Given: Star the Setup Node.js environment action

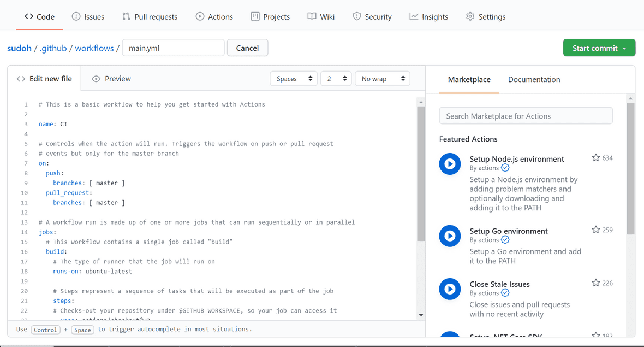Looking at the screenshot, I should [596, 157].
